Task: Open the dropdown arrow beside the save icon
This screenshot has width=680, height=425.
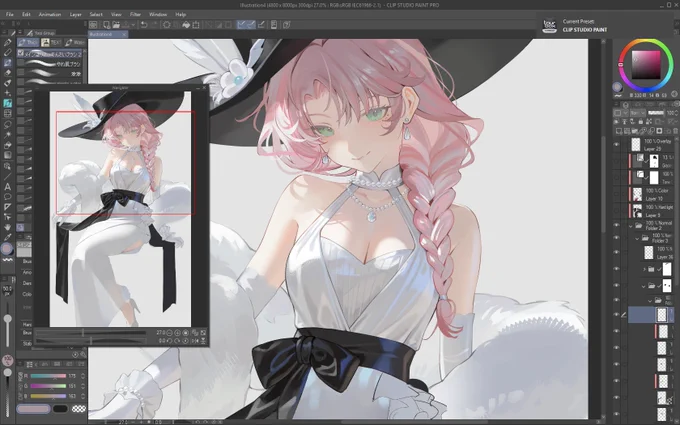Action: click(x=134, y=25)
